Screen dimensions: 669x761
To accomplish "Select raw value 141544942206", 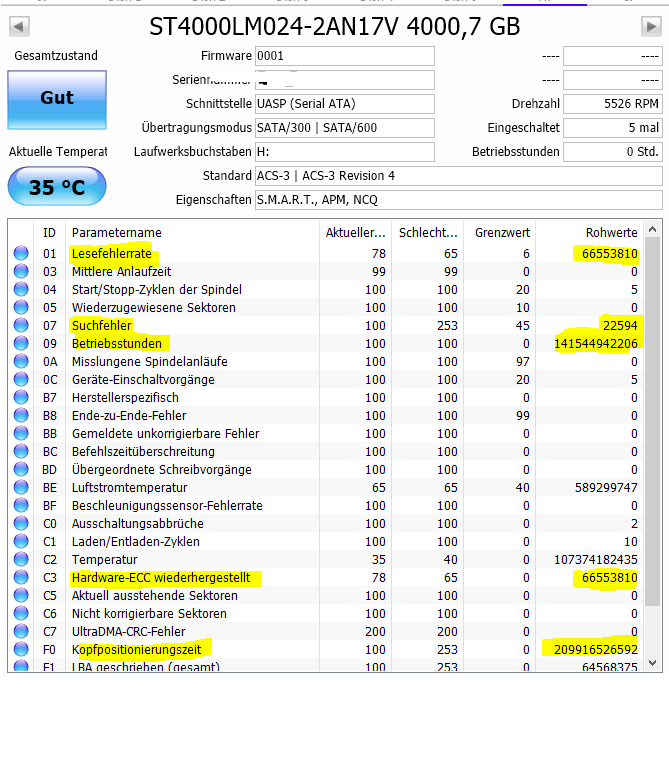I will tap(596, 344).
